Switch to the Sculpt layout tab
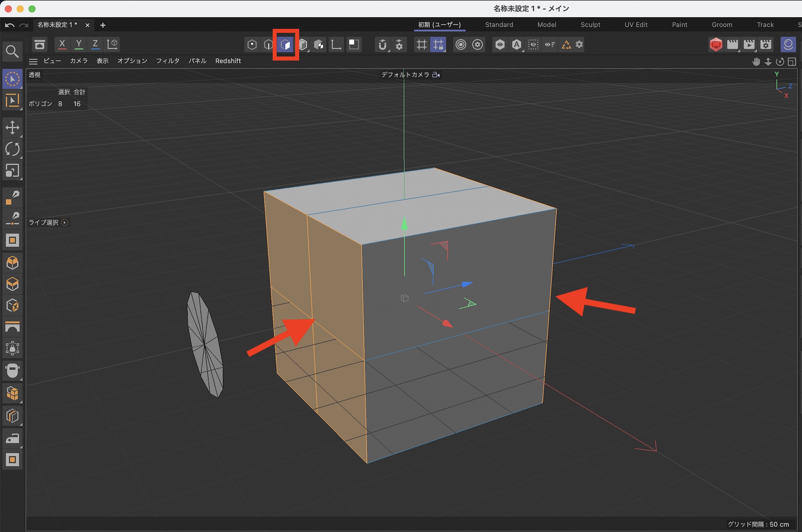Viewport: 802px width, 532px height. pos(590,25)
